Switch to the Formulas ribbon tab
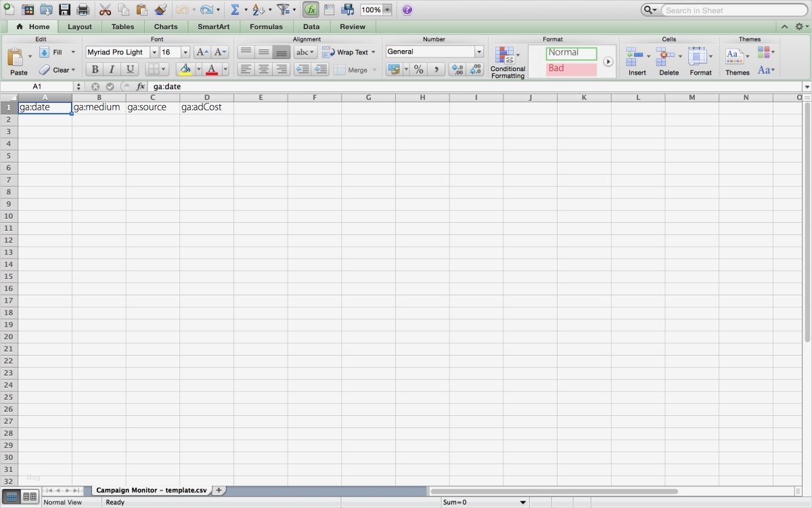 [x=266, y=27]
